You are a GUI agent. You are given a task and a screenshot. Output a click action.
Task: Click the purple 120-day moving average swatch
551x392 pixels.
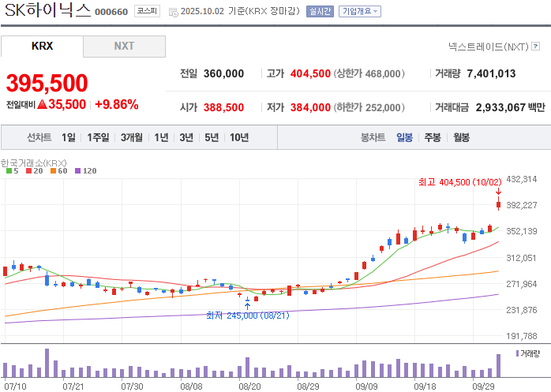(x=77, y=170)
